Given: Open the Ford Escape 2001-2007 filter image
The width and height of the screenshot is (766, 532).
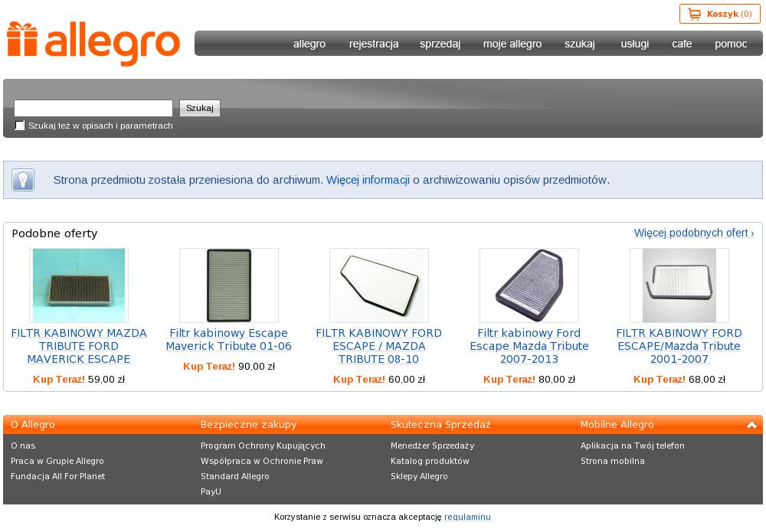Looking at the screenshot, I should coord(679,285).
